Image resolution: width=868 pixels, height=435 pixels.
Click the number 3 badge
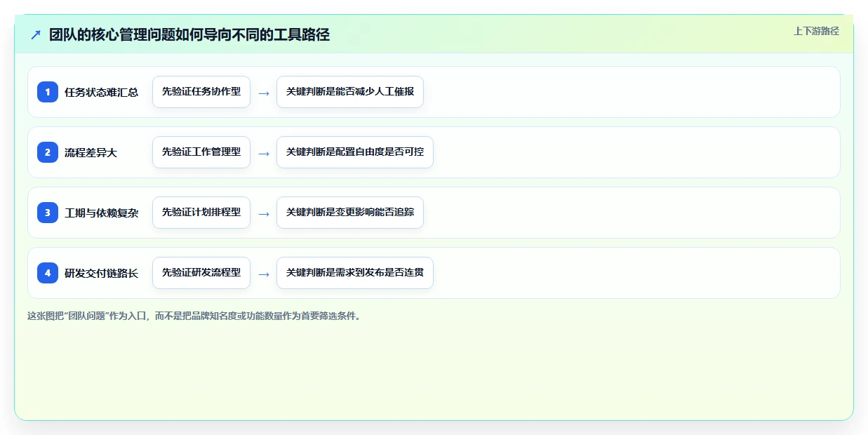coord(48,213)
